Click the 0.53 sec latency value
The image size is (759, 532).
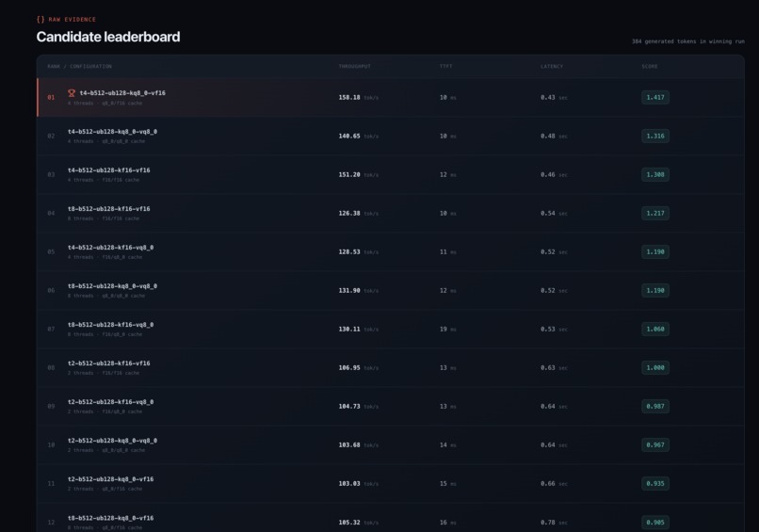(x=555, y=330)
